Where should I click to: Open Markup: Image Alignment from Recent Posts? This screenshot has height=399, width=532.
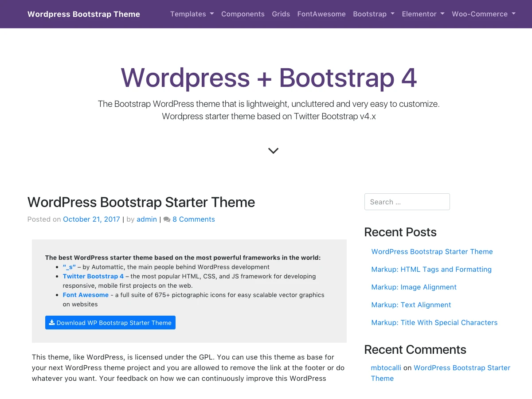pyautogui.click(x=414, y=287)
